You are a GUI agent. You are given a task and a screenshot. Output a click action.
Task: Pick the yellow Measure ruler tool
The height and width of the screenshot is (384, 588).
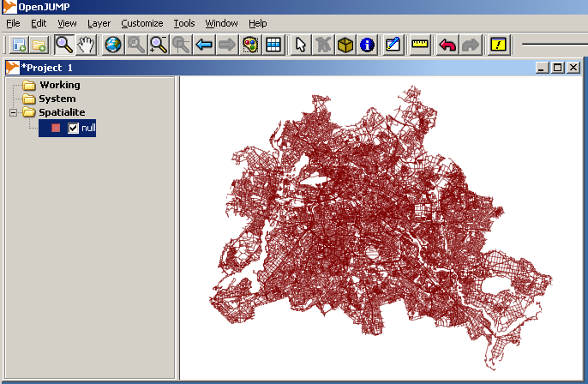point(419,45)
